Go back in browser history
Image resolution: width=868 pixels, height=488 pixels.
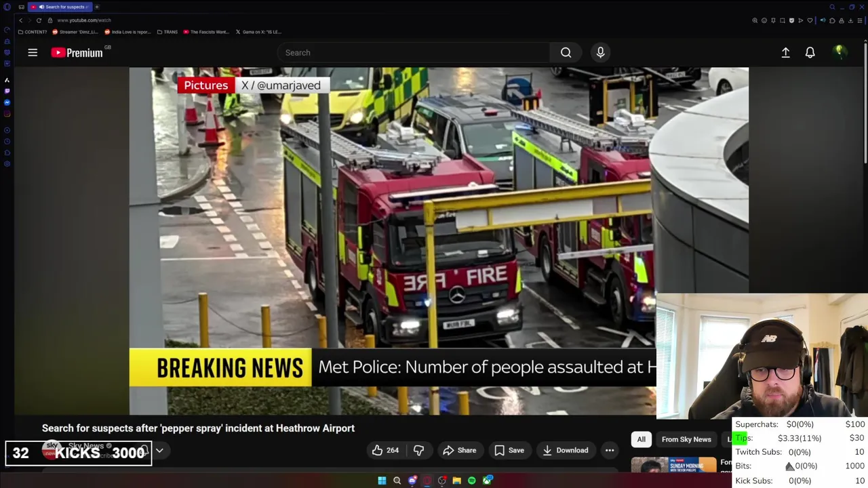pos(20,20)
